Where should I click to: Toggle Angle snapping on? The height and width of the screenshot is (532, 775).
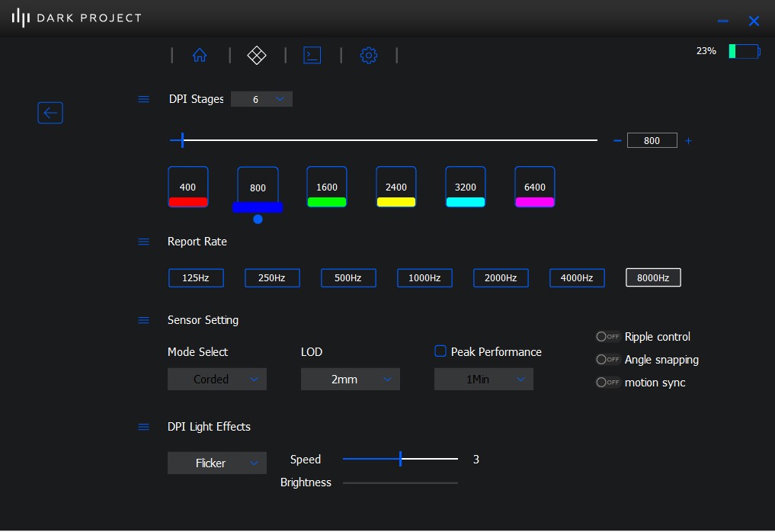608,360
